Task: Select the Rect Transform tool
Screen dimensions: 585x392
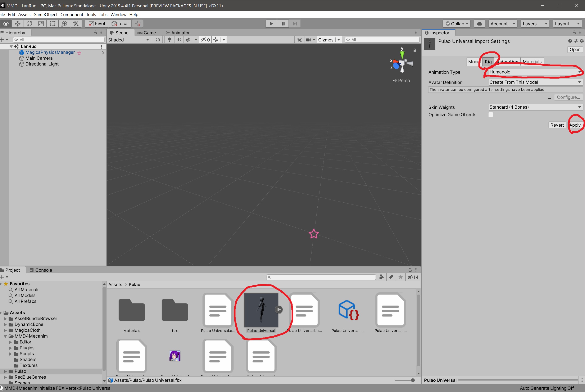Action: (x=53, y=23)
